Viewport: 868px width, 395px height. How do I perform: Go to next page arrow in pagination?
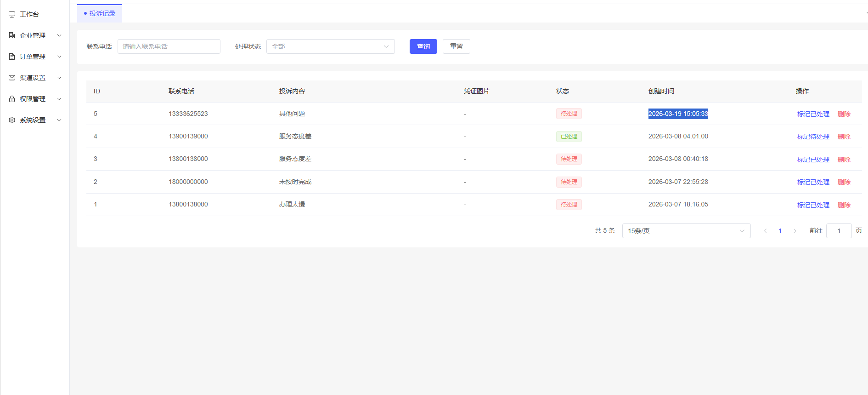coord(795,231)
